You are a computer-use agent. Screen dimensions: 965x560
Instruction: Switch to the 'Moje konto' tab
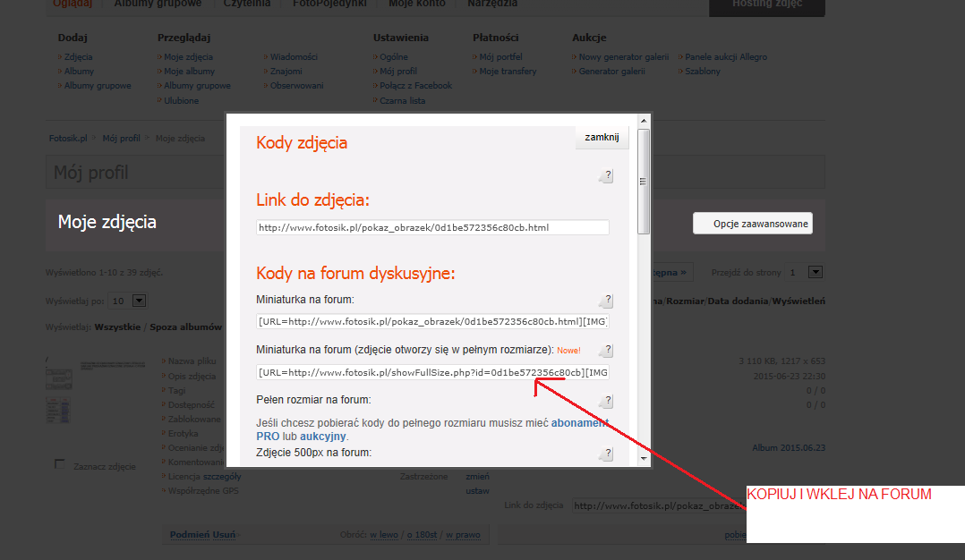(416, 4)
